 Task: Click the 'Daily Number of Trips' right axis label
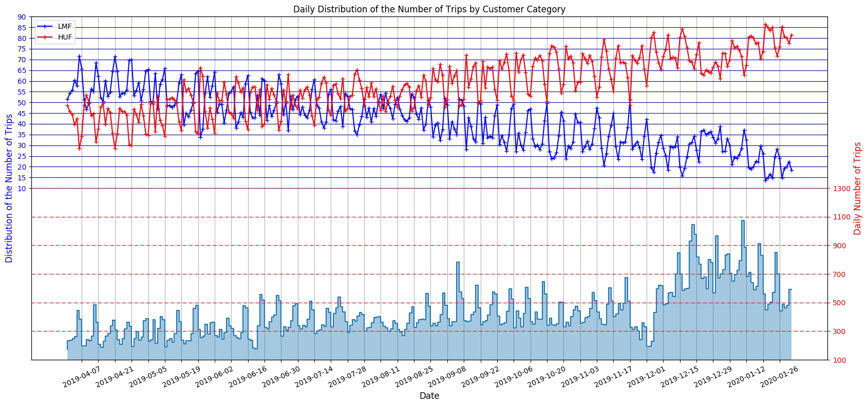pyautogui.click(x=857, y=188)
